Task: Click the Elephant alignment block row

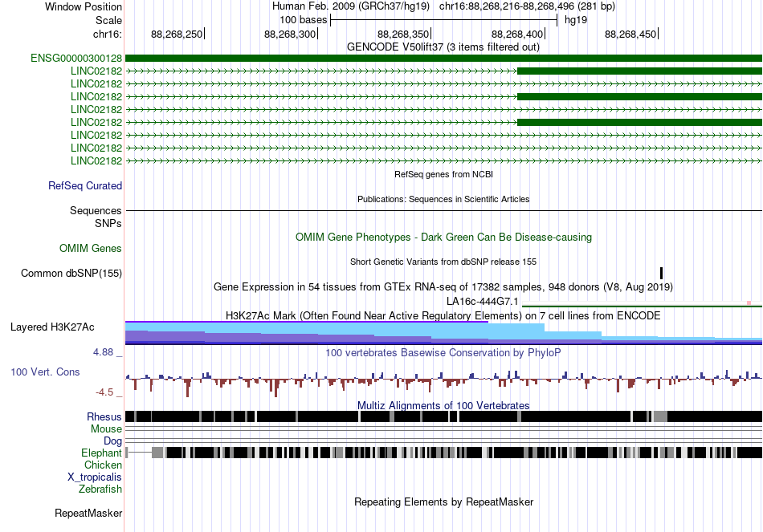Action: tap(443, 453)
